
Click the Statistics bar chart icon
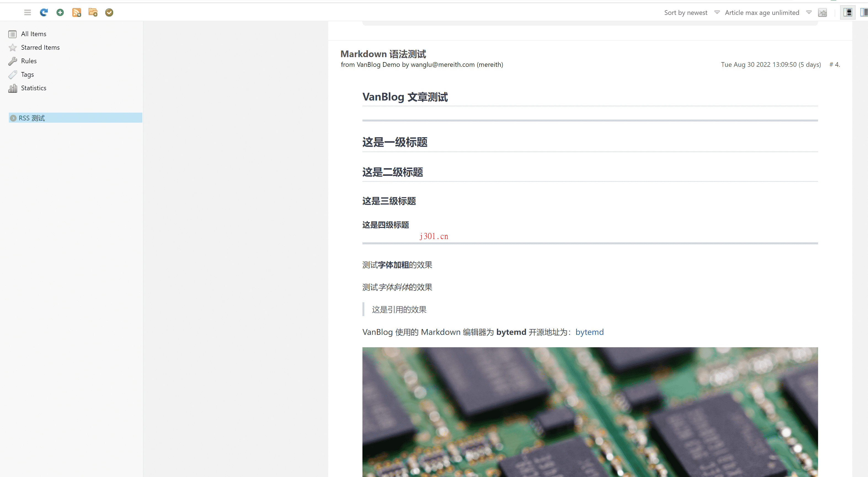tap(12, 88)
